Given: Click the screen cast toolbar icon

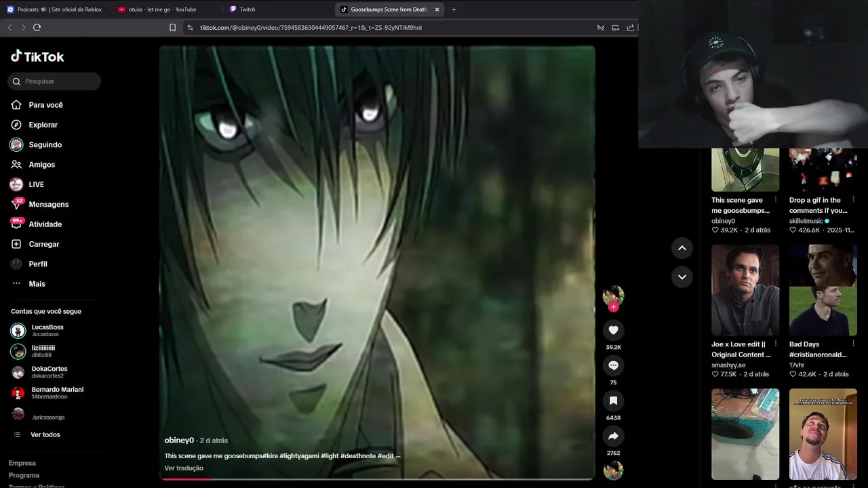Looking at the screenshot, I should pyautogui.click(x=615, y=28).
